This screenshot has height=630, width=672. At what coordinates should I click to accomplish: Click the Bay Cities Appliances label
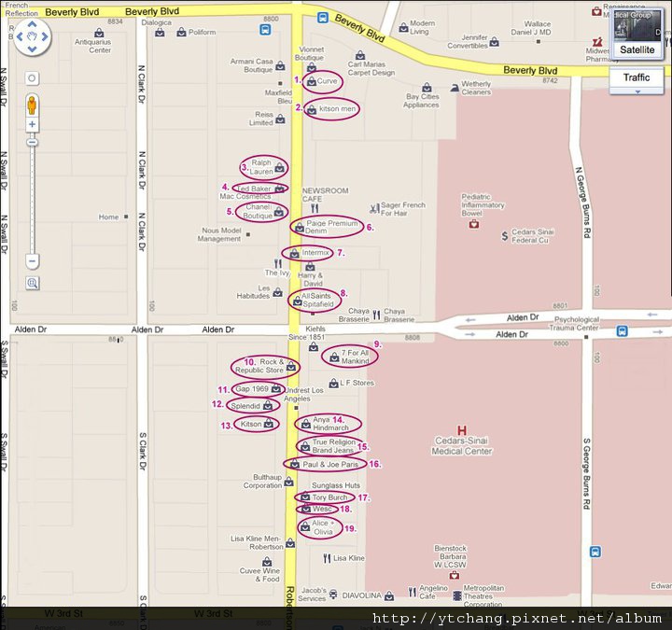[x=421, y=101]
